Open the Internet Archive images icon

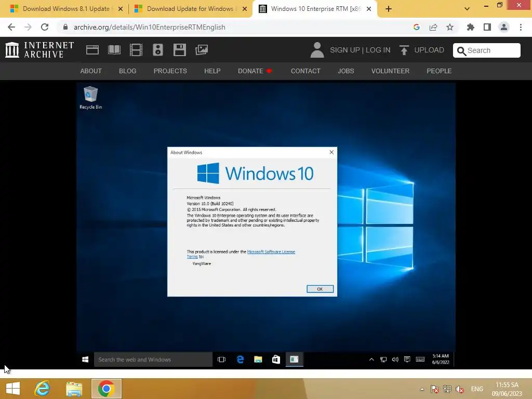click(x=202, y=50)
